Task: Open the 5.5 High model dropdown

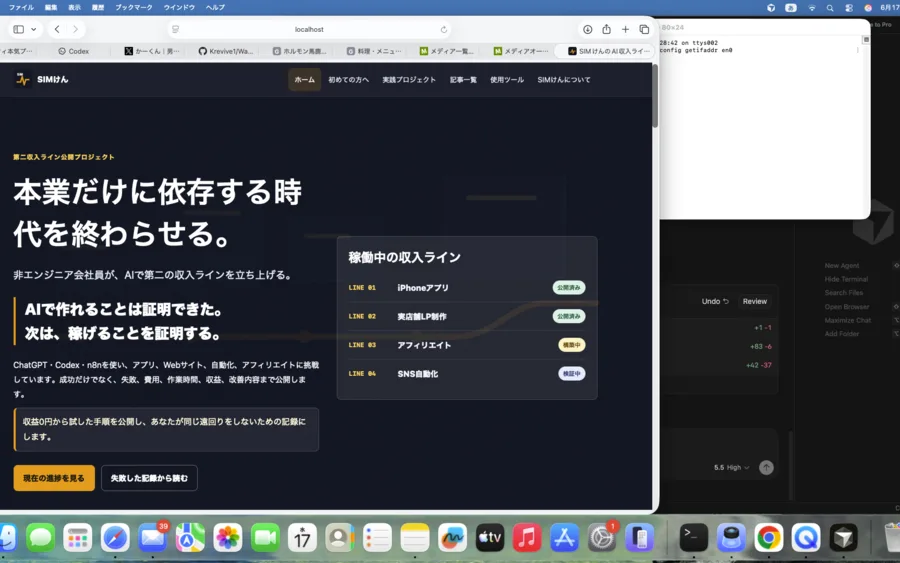Action: 731,468
